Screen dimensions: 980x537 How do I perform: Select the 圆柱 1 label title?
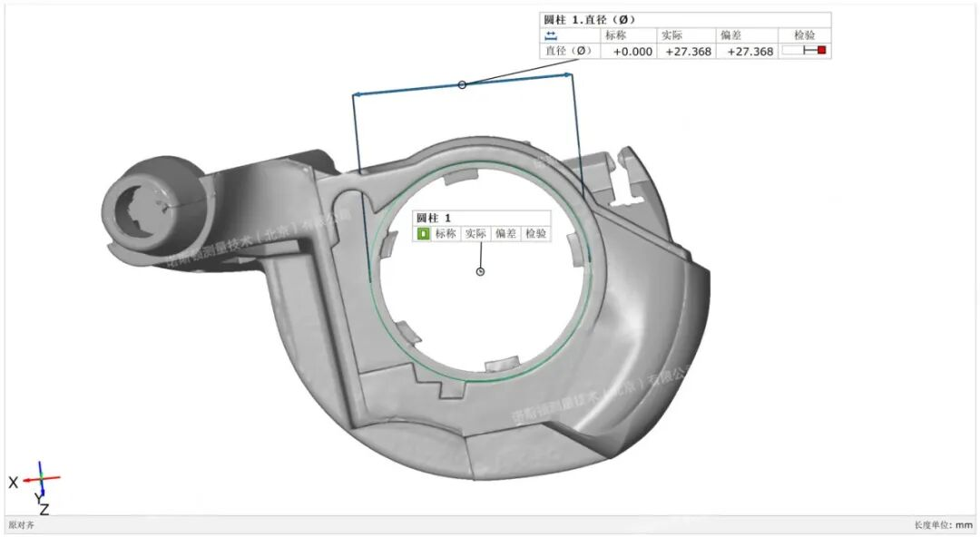click(x=434, y=218)
